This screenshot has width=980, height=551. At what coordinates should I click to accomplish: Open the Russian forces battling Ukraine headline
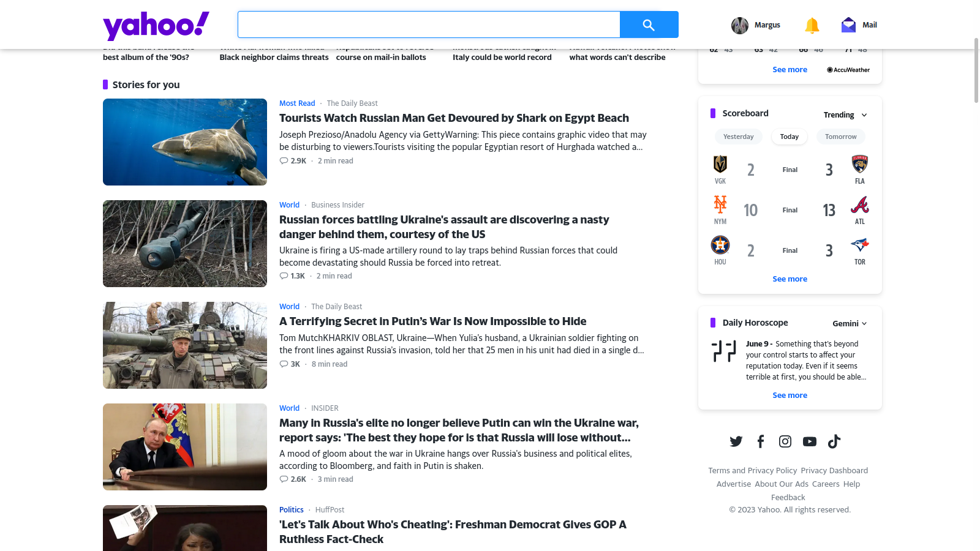click(x=444, y=227)
